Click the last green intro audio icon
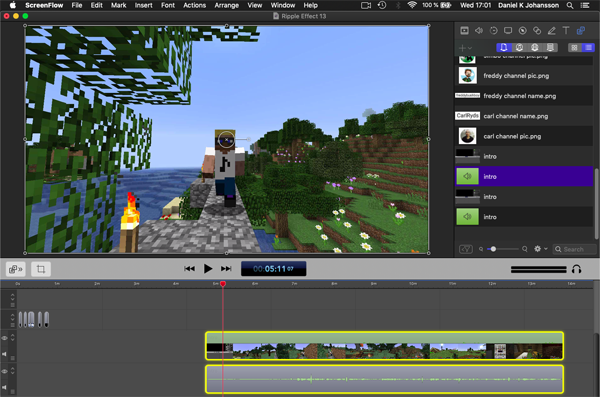 click(x=467, y=217)
